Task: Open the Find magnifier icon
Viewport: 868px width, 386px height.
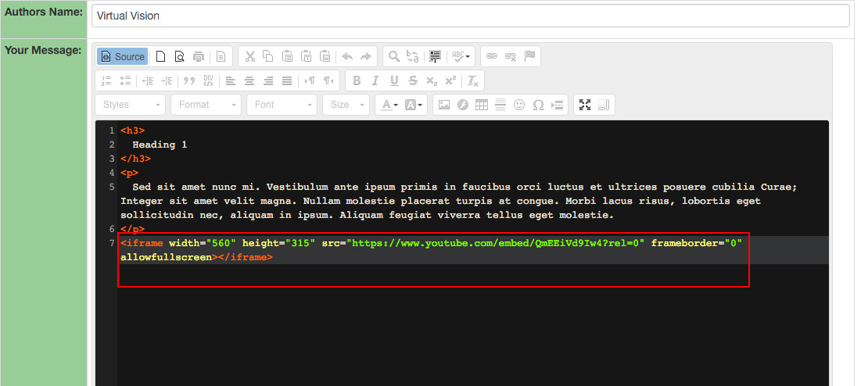Action: [x=394, y=56]
